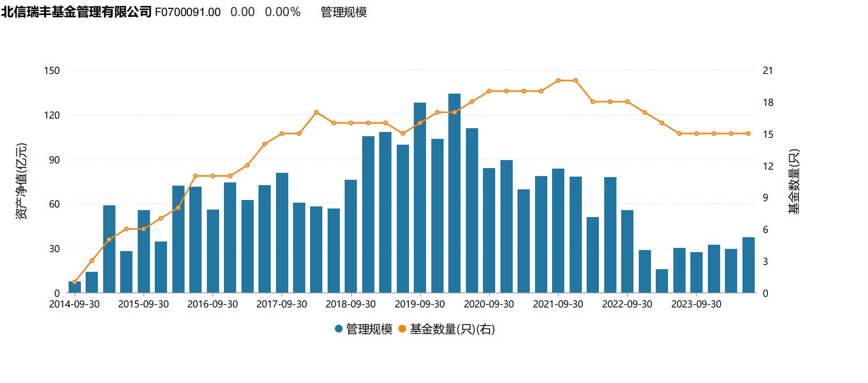868x383 pixels.
Task: Click the 基金数量(只) axis title
Action: [794, 181]
